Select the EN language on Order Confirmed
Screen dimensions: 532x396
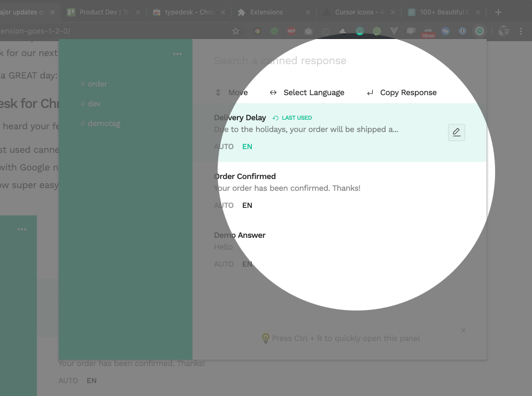(247, 205)
